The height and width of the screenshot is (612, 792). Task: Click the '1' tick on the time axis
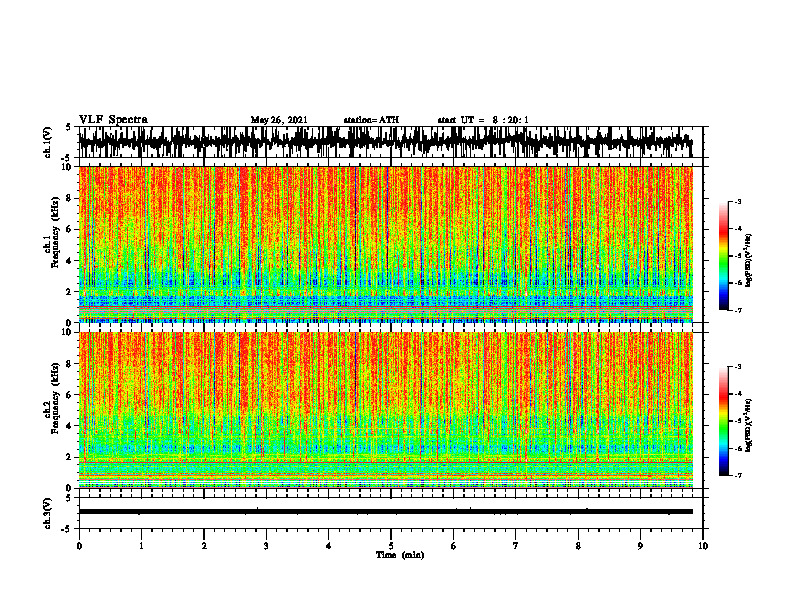[141, 546]
